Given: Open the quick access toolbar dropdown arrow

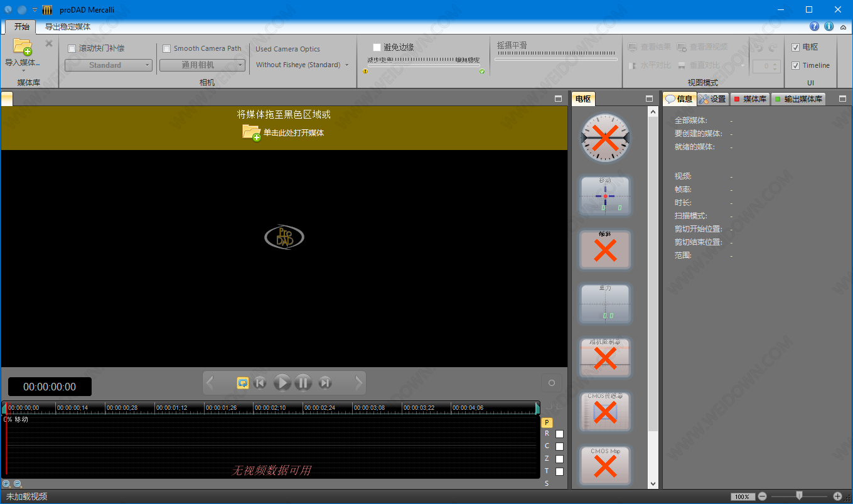Looking at the screenshot, I should point(35,9).
